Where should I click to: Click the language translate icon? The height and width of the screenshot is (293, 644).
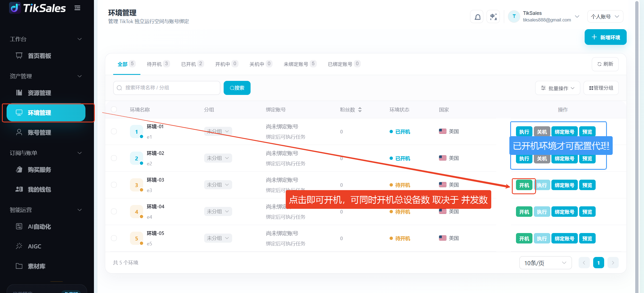click(493, 17)
